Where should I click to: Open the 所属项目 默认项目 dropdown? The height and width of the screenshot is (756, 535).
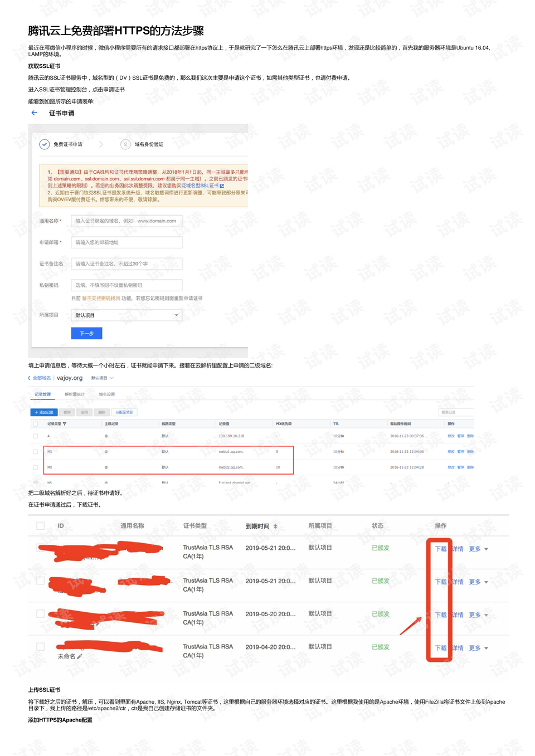[127, 315]
